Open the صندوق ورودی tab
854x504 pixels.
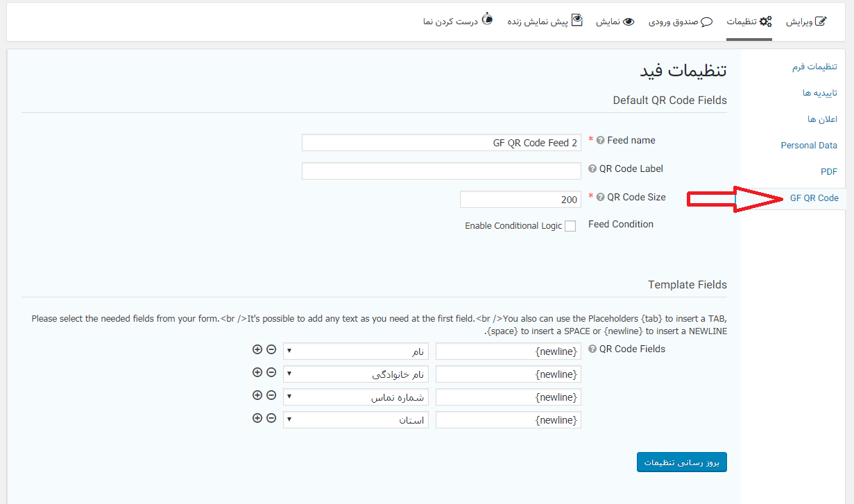(x=681, y=21)
